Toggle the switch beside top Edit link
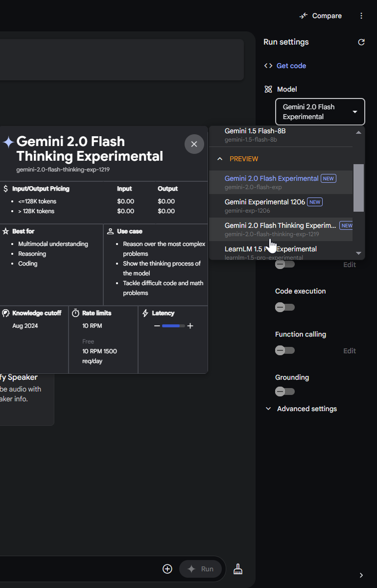 point(285,264)
